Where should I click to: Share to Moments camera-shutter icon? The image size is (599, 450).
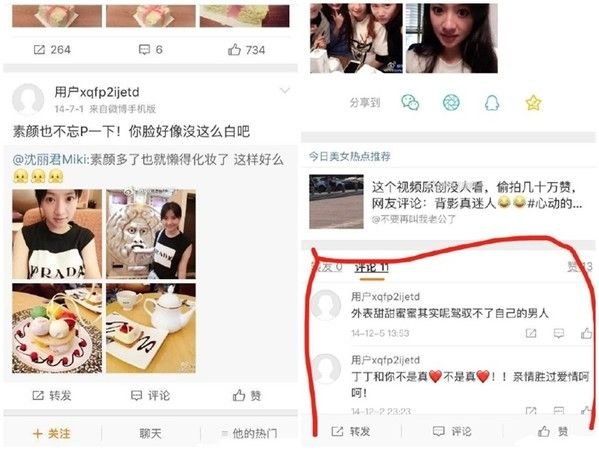[x=451, y=103]
